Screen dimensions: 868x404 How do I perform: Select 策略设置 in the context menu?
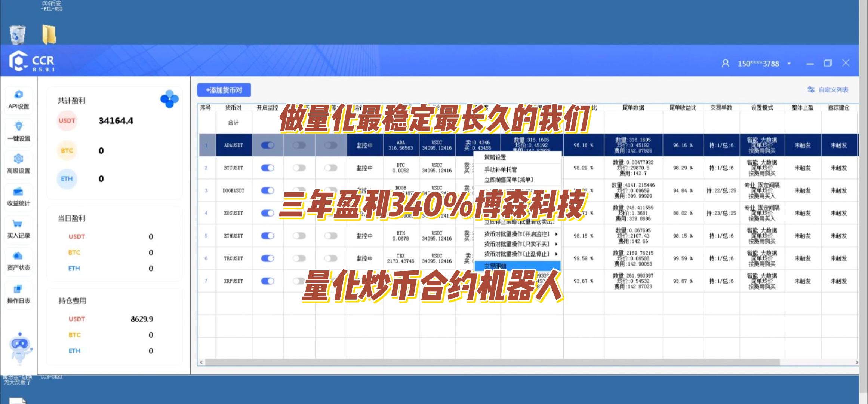[x=495, y=157]
